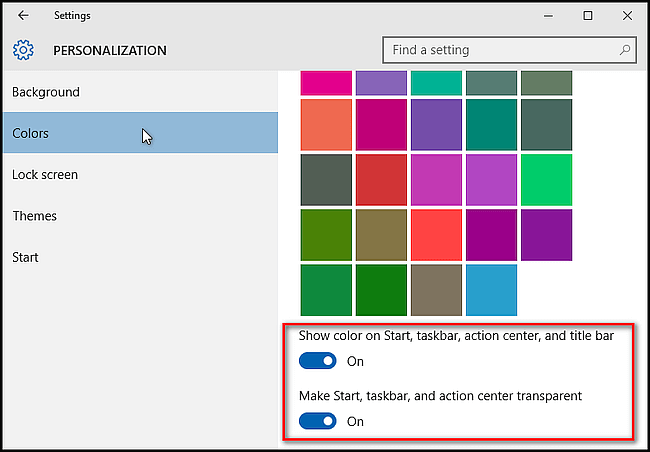
Task: Close the Settings window
Action: tap(627, 16)
